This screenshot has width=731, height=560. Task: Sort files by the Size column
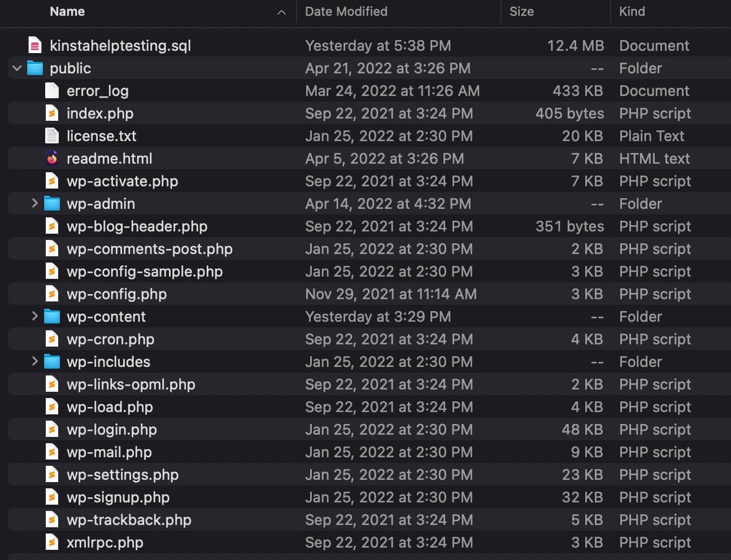[521, 11]
